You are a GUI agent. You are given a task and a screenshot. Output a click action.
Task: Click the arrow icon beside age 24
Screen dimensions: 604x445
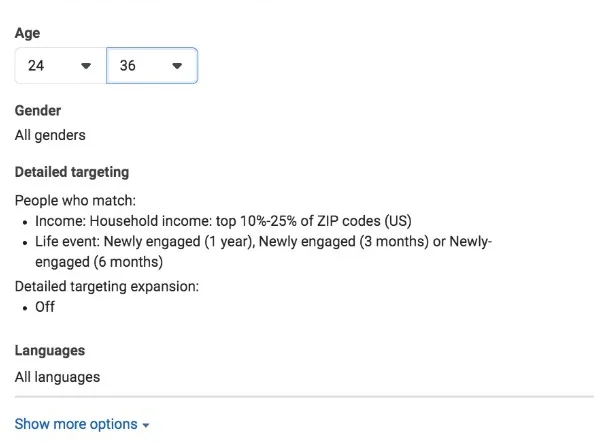tap(86, 66)
